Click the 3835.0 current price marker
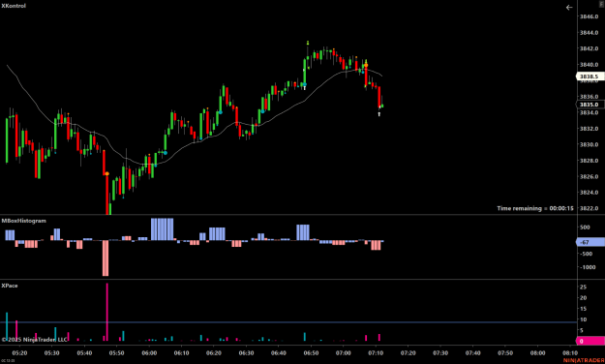Screen dimensions: 605x364 point(590,105)
